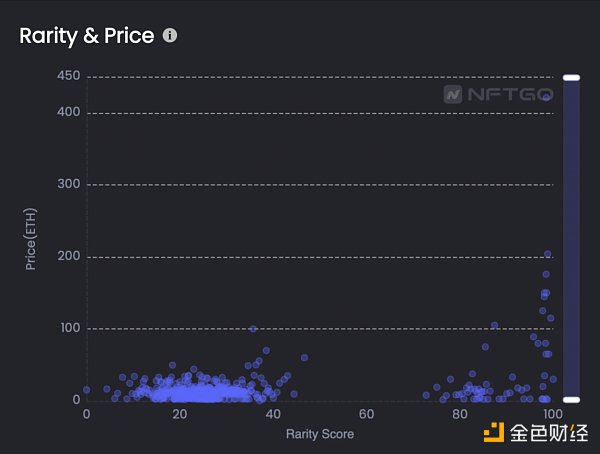Viewport: 600px width, 454px height.
Task: Select the top handle of the price range slider
Action: (572, 77)
